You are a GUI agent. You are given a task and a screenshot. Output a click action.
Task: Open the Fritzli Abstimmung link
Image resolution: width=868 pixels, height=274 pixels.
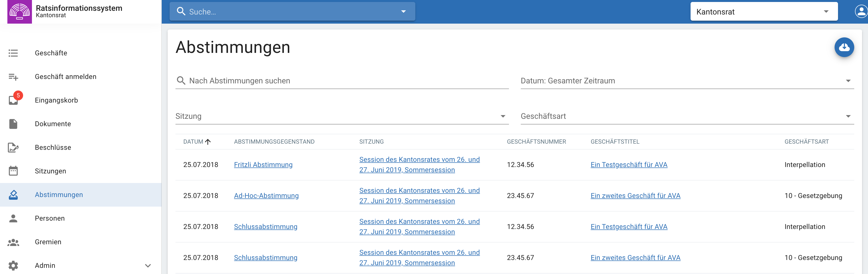(x=263, y=165)
